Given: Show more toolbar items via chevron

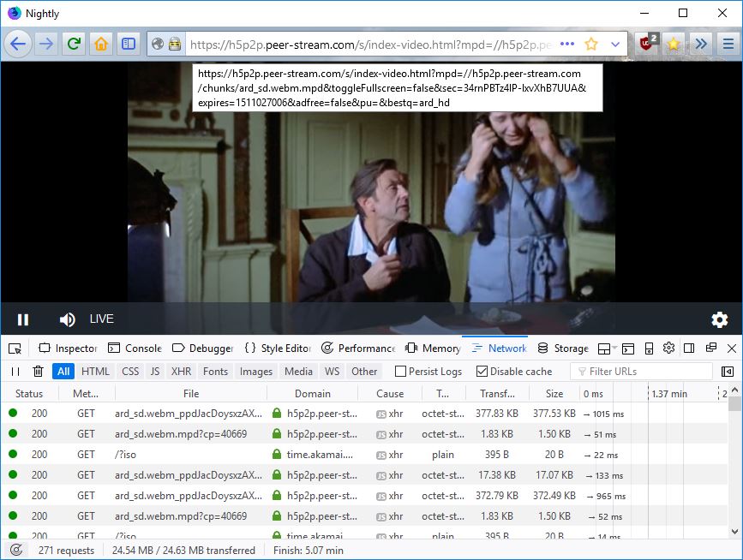Looking at the screenshot, I should click(701, 44).
